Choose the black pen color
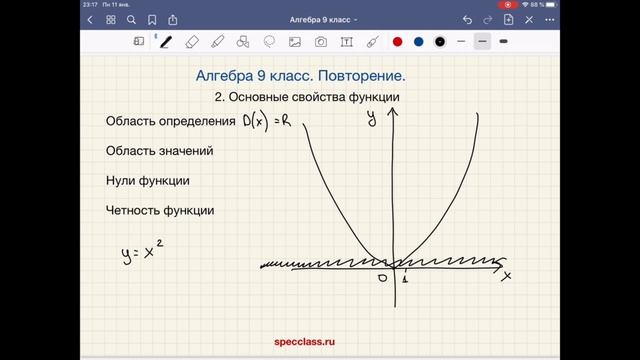The height and width of the screenshot is (360, 640). coord(440,42)
